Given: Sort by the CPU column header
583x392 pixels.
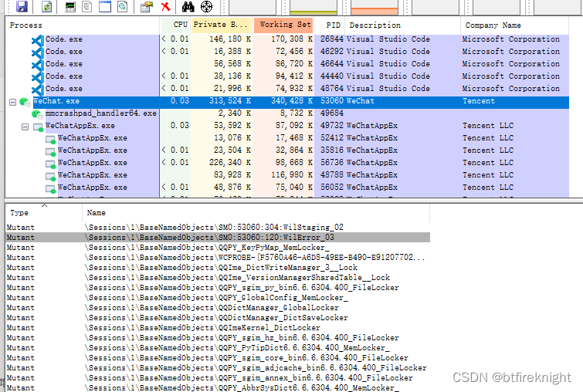Looking at the screenshot, I should tap(175, 25).
